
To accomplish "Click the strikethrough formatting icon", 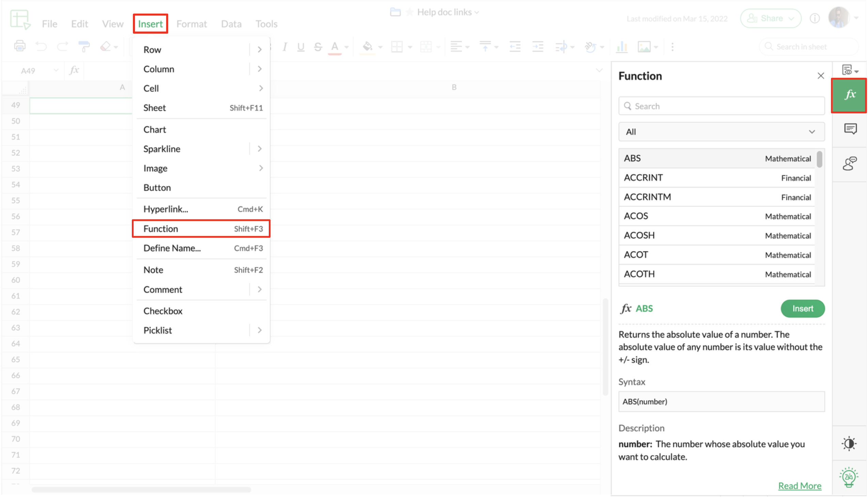I will coord(318,47).
